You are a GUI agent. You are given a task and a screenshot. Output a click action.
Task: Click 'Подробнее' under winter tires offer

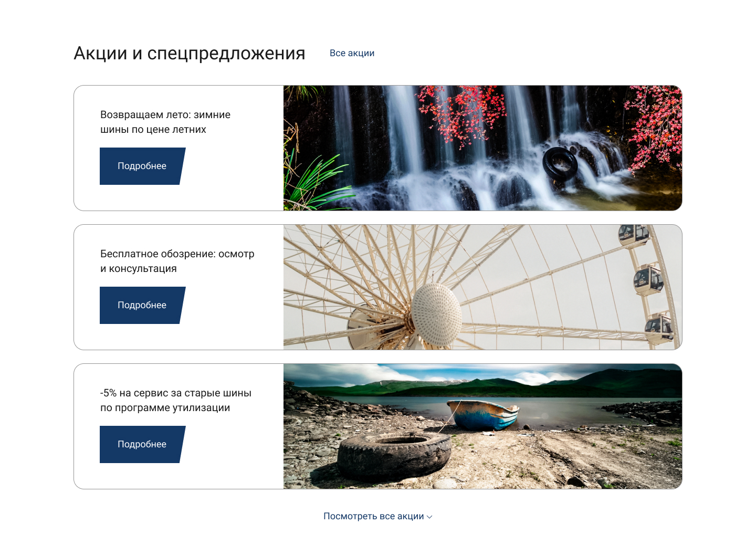(x=142, y=166)
